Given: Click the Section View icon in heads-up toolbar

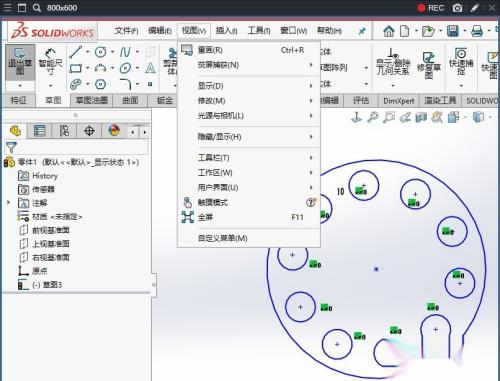Looking at the screenshot, I should pyautogui.click(x=421, y=117).
